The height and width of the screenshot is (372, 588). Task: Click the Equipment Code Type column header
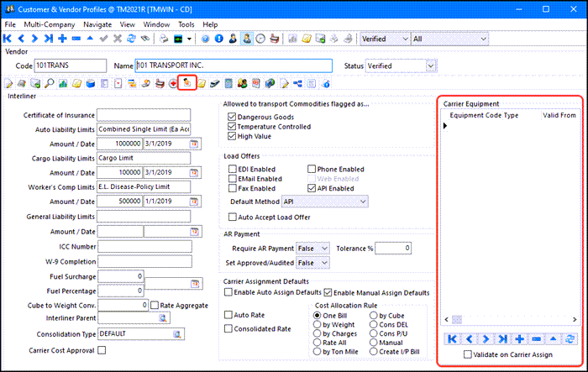click(x=484, y=115)
